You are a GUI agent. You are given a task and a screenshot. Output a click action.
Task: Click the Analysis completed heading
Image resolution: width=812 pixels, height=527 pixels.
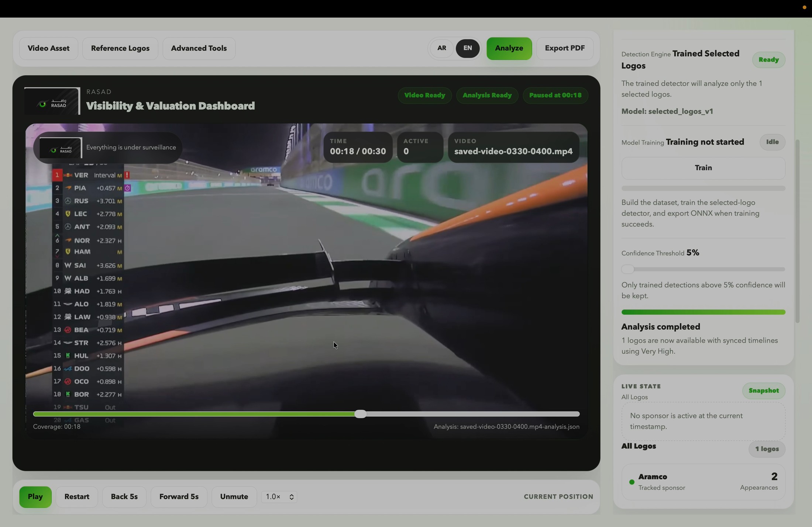point(661,327)
